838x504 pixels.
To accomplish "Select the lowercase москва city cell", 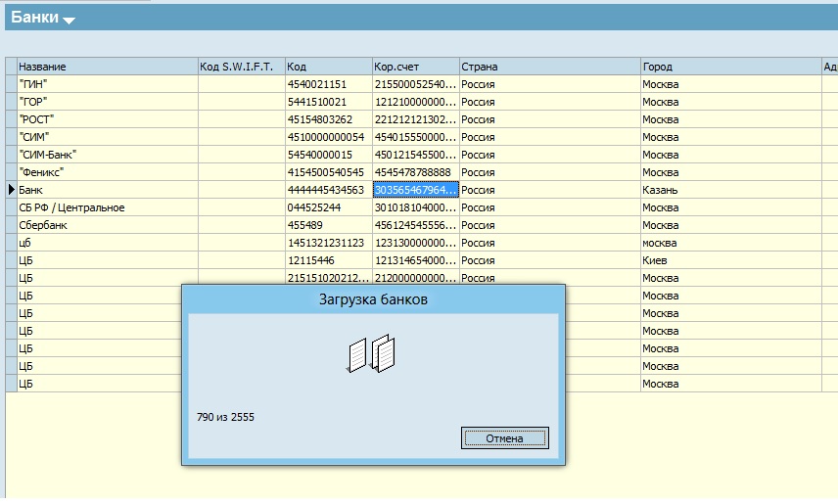I will click(x=731, y=243).
